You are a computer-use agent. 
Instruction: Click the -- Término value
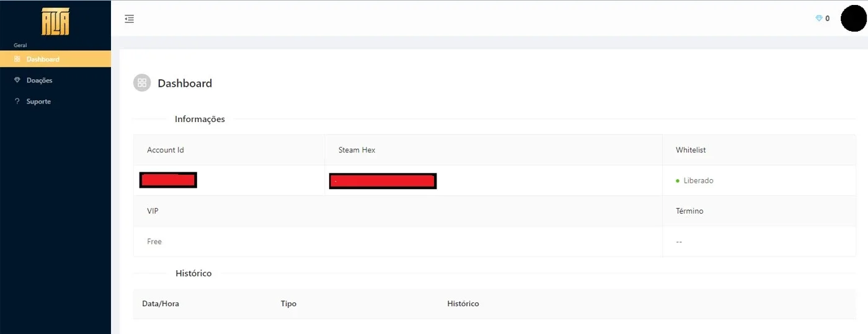(x=679, y=242)
